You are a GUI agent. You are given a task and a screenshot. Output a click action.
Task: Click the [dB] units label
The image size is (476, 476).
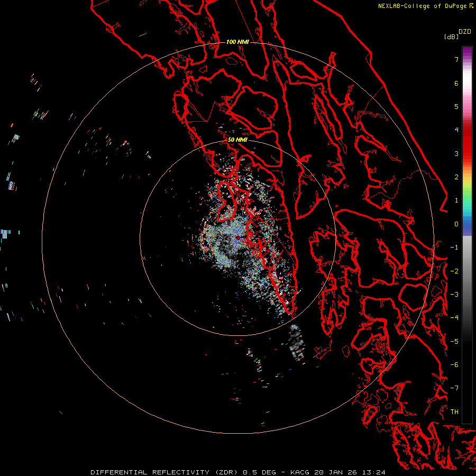(x=451, y=36)
